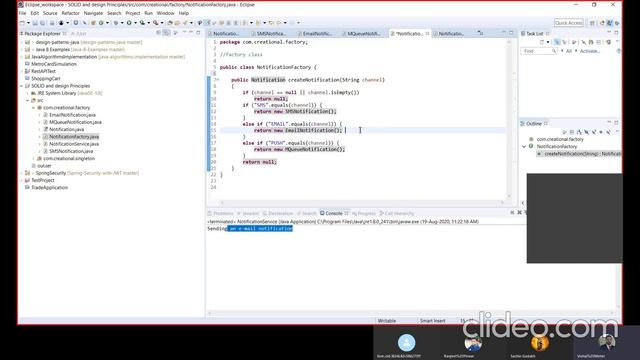This screenshot has height=360, width=640.
Task: Open the Call Hierarchy tab
Action: tap(396, 213)
